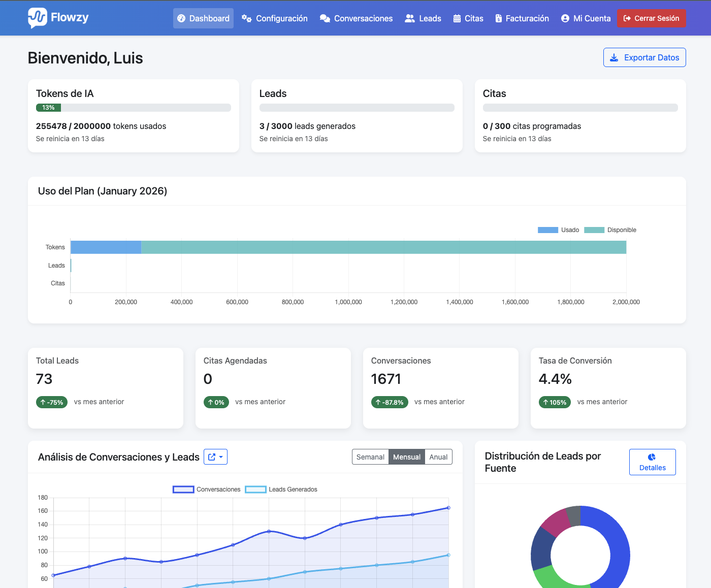Toggle the Usado legend in Uso del Plan
This screenshot has width=711, height=588.
pos(559,230)
